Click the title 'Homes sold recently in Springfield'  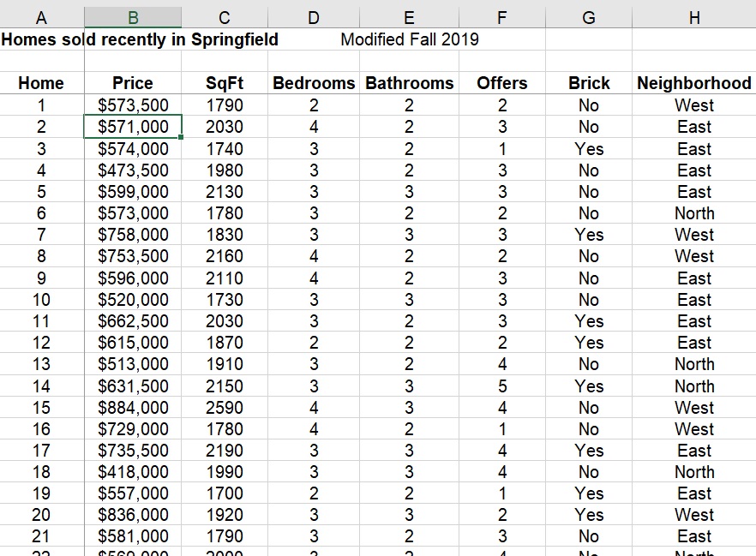tap(140, 39)
